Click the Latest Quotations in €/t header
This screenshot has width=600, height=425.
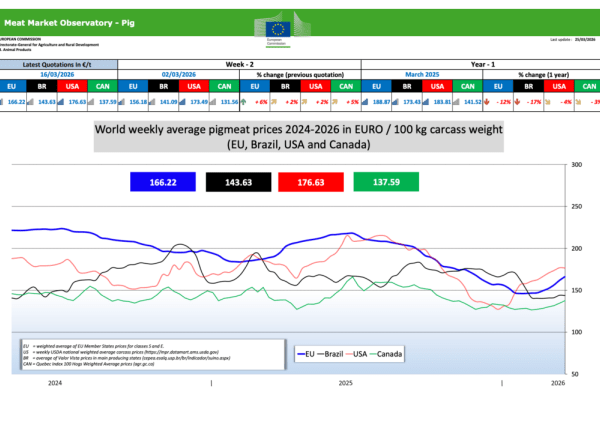pyautogui.click(x=57, y=65)
